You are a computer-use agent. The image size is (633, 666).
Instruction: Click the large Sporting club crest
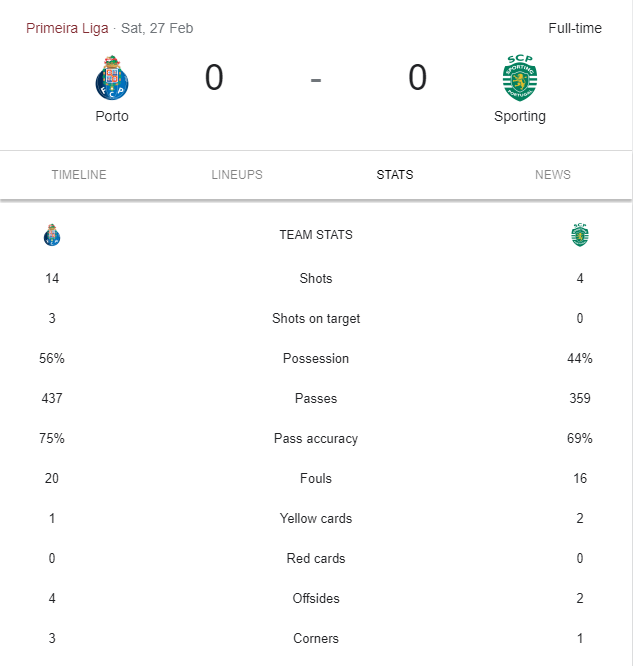tap(520, 78)
